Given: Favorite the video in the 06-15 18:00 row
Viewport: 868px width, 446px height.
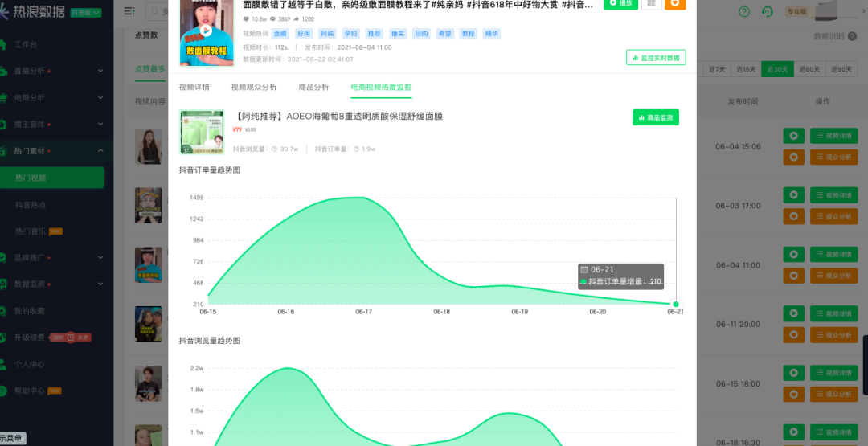Looking at the screenshot, I should pyautogui.click(x=794, y=394).
